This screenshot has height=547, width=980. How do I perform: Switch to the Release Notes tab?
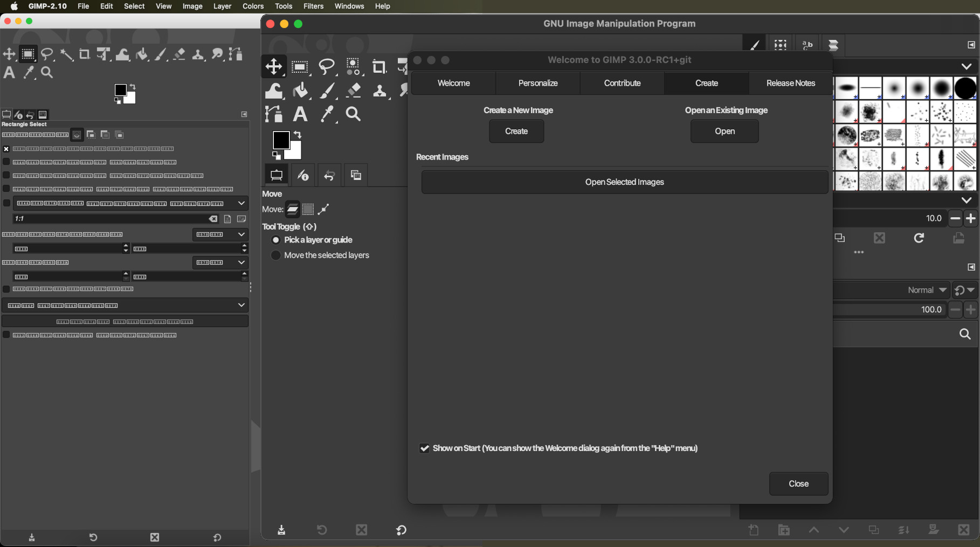click(x=791, y=83)
